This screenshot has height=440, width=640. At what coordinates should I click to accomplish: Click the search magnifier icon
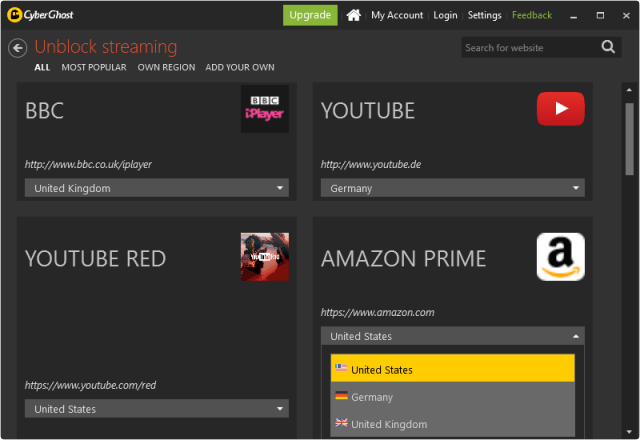pos(608,47)
